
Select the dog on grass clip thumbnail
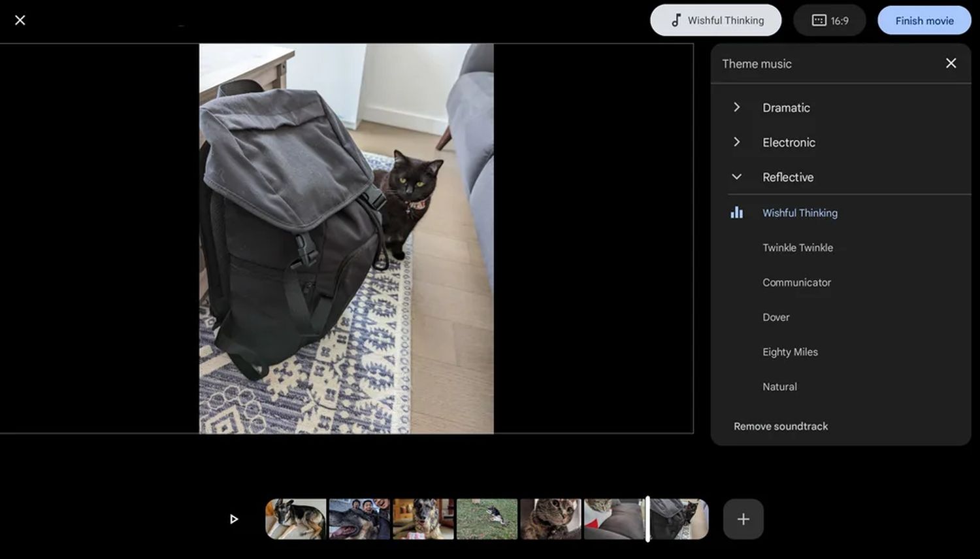click(x=487, y=519)
